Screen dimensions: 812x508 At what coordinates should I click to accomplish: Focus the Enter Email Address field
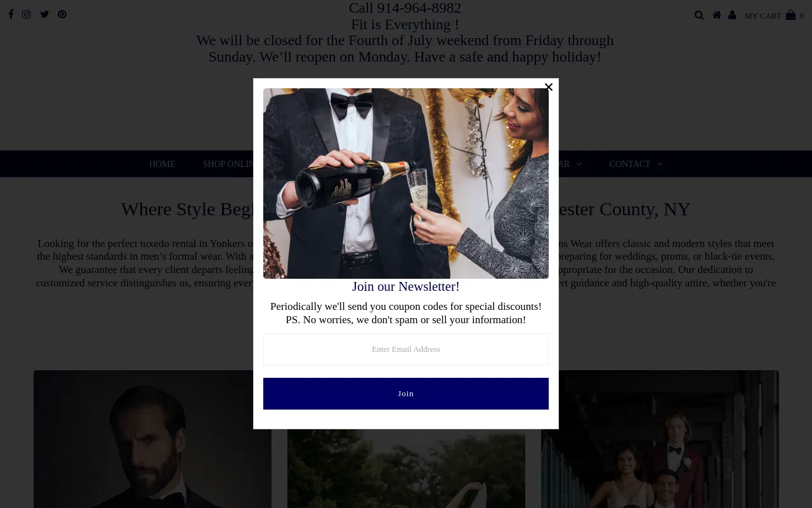[x=406, y=349]
